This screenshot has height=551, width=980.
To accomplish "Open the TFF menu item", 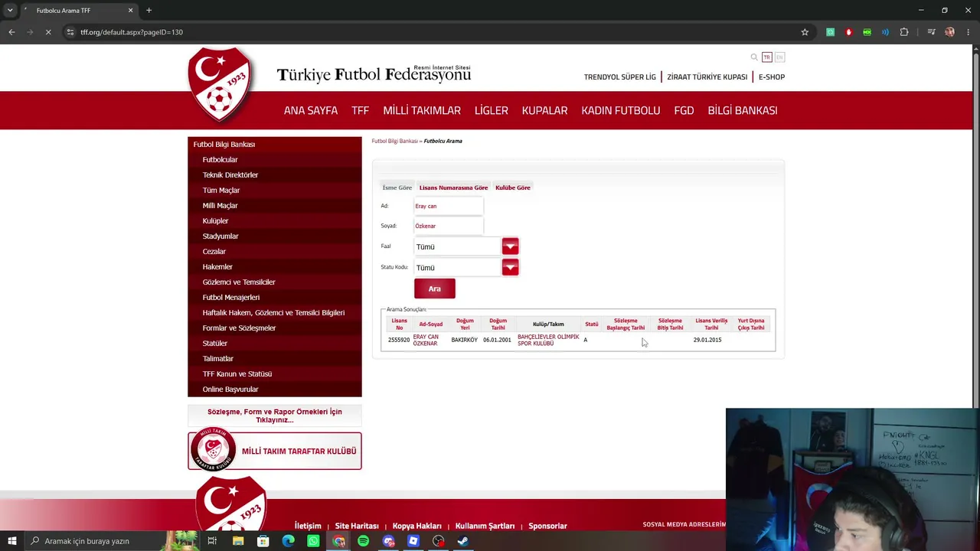I will (x=360, y=110).
